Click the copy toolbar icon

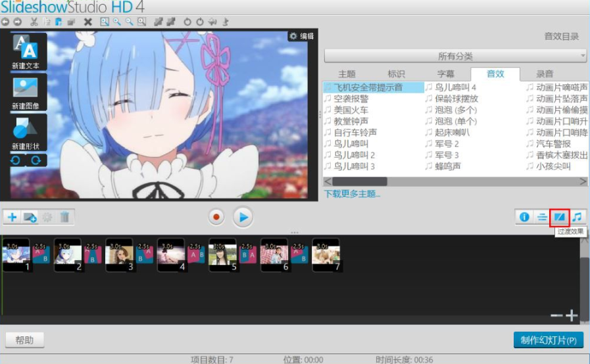click(x=47, y=22)
